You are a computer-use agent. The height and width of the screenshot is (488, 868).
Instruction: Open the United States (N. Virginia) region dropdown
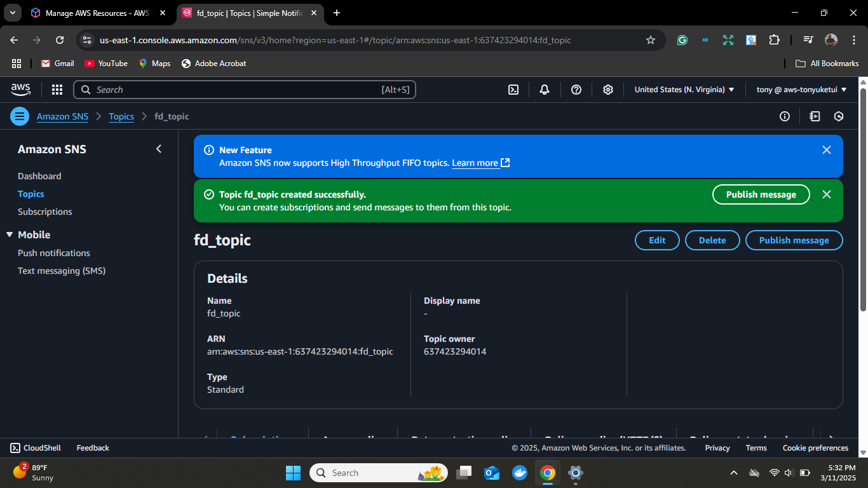click(684, 90)
